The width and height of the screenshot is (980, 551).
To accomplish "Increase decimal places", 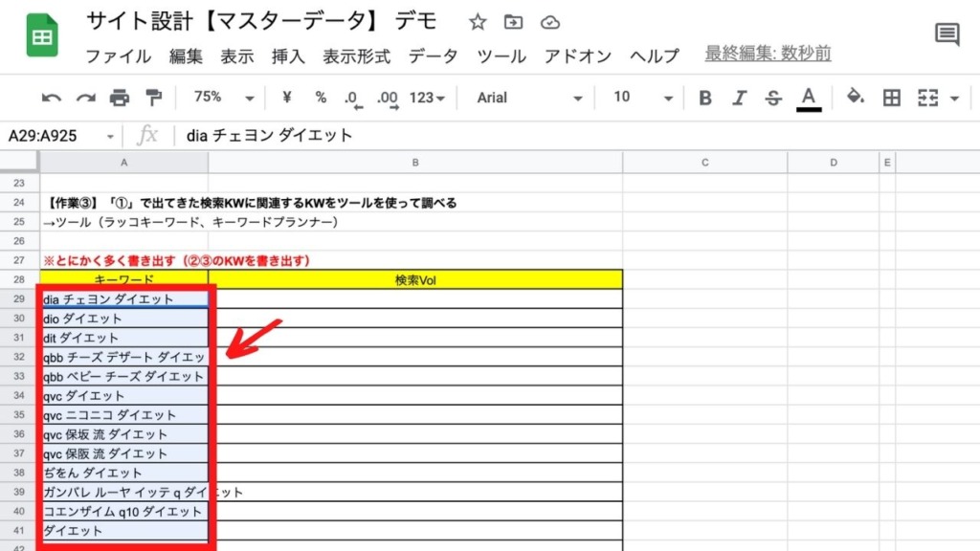I will (x=388, y=99).
